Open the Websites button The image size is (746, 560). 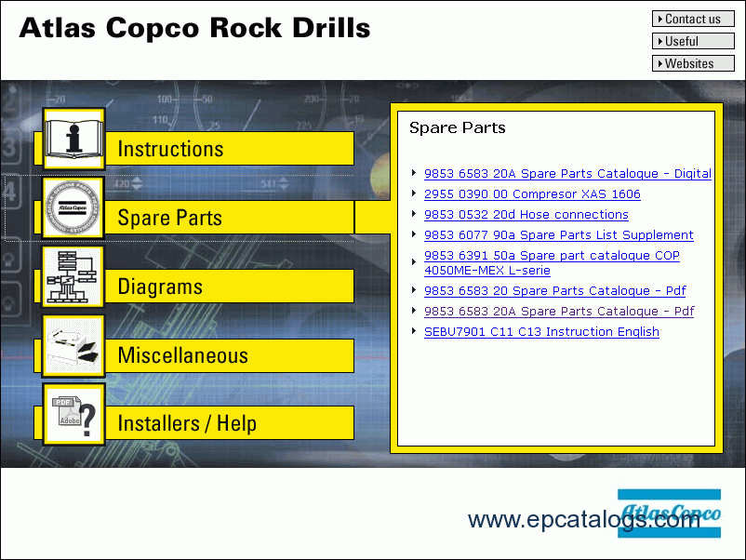click(x=693, y=63)
